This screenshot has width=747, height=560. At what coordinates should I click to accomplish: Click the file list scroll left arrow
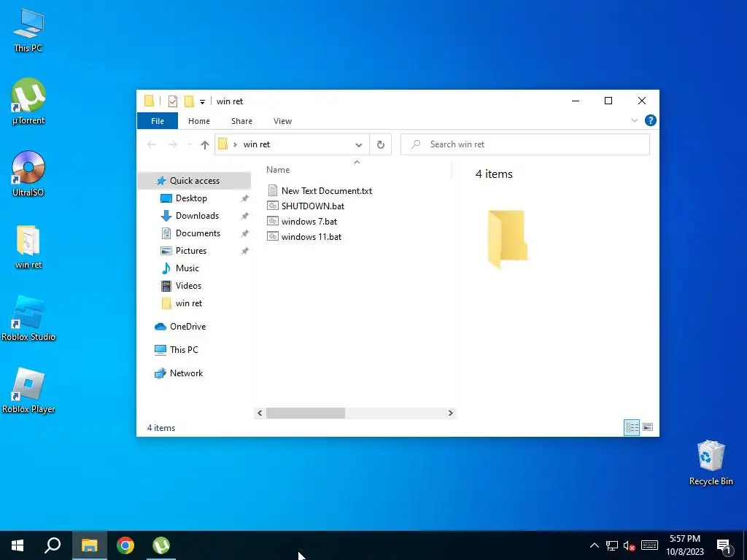tap(260, 413)
